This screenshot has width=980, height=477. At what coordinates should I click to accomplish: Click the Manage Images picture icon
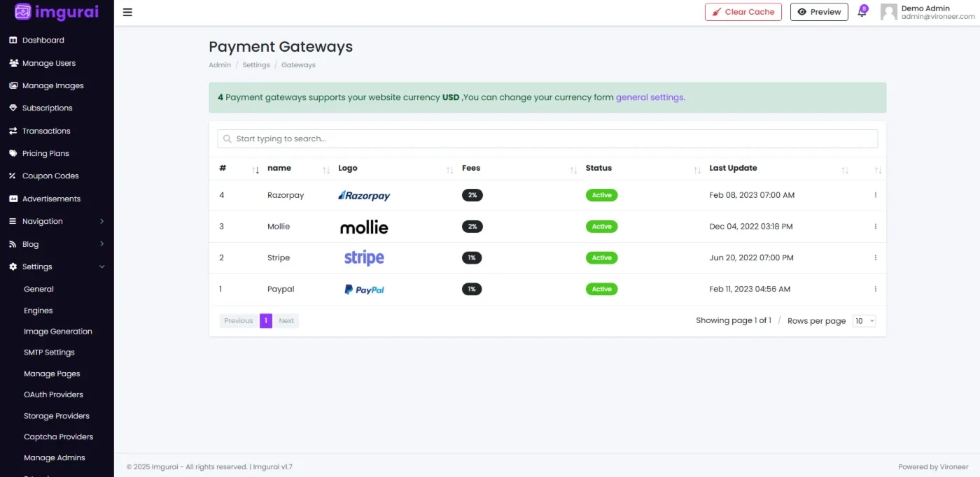13,86
